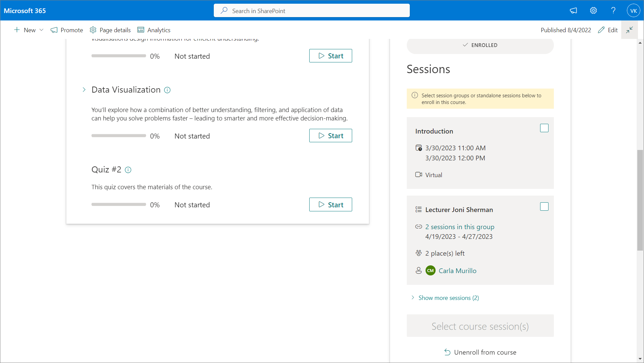Click the New command bar item
644x363 pixels.
[x=29, y=30]
